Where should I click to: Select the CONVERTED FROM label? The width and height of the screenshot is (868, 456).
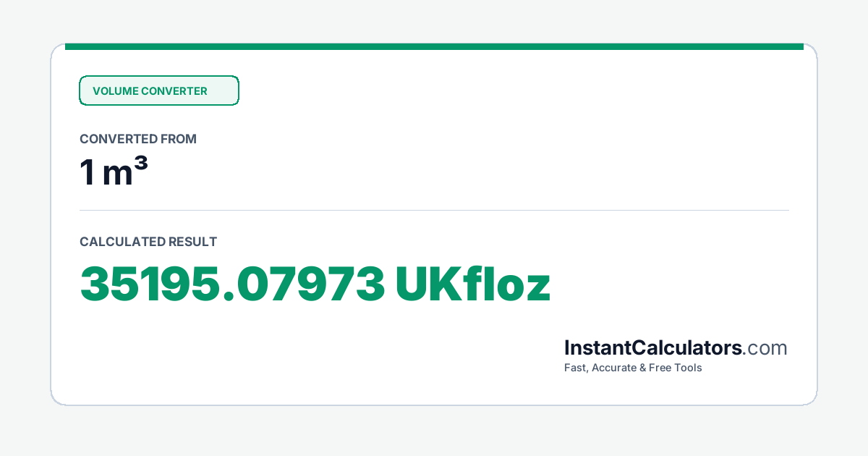138,139
